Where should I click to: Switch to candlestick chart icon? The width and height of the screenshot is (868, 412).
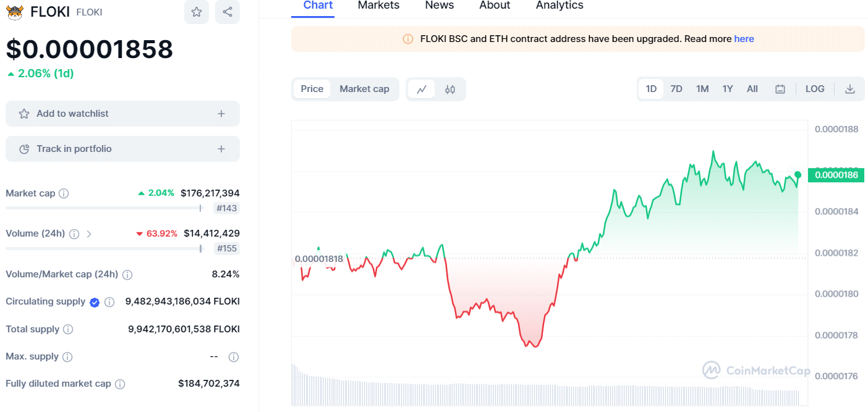[450, 89]
